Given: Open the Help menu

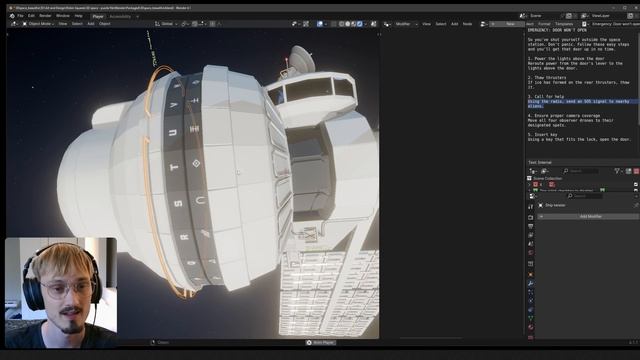Looking at the screenshot, I should pos(78,16).
